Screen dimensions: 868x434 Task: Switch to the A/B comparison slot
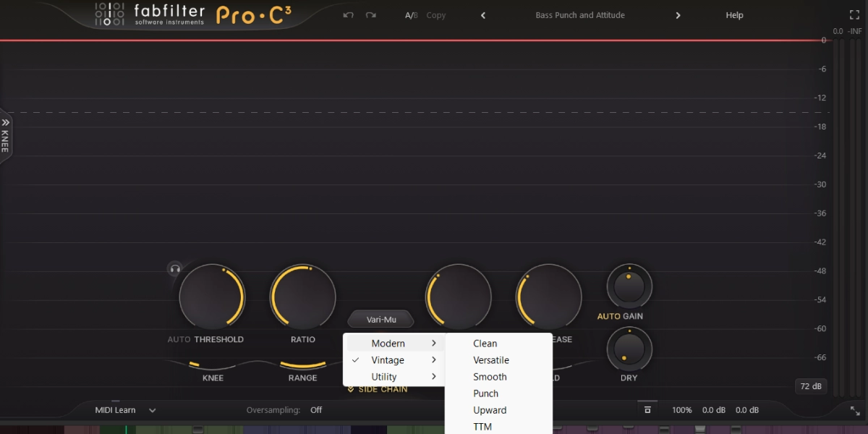pyautogui.click(x=411, y=14)
